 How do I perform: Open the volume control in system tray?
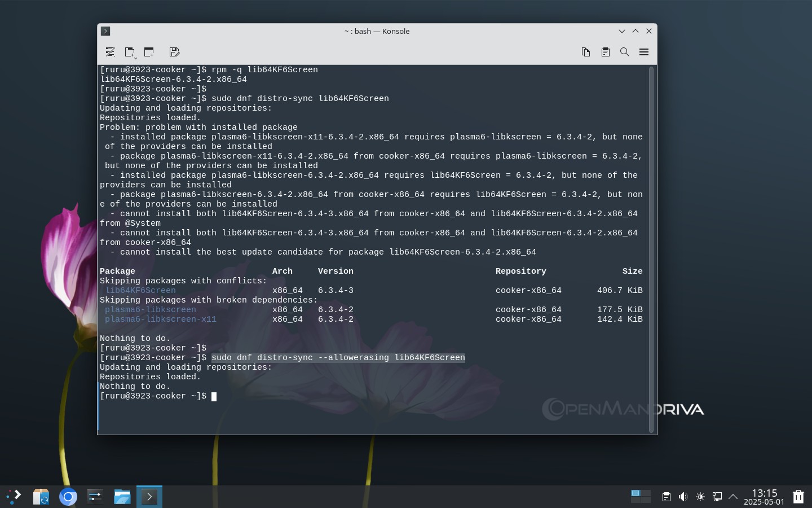(x=683, y=497)
